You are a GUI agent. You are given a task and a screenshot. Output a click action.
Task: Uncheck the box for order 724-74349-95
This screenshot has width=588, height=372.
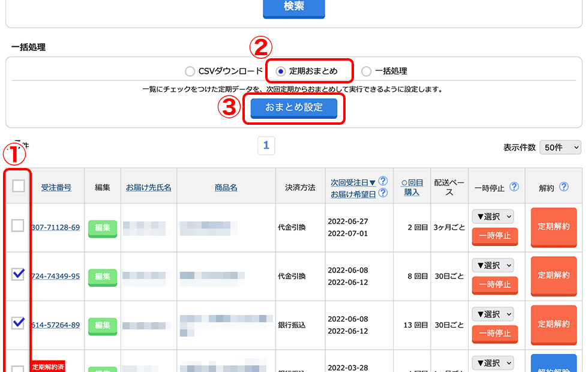pyautogui.click(x=19, y=274)
